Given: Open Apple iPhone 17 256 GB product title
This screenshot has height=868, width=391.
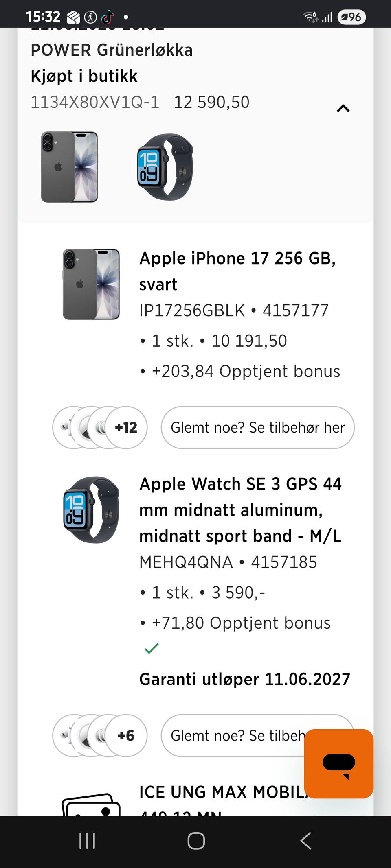Looking at the screenshot, I should pyautogui.click(x=237, y=271).
